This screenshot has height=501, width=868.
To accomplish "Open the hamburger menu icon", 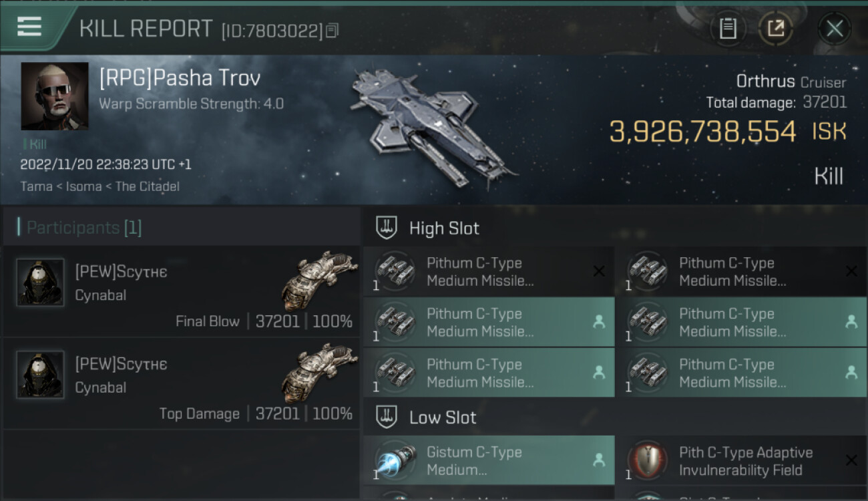I will [29, 26].
